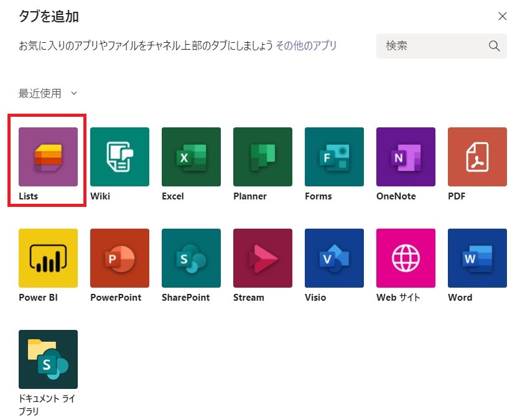This screenshot has width=525, height=420.
Task: Add the Wiki app tab
Action: coord(120,157)
